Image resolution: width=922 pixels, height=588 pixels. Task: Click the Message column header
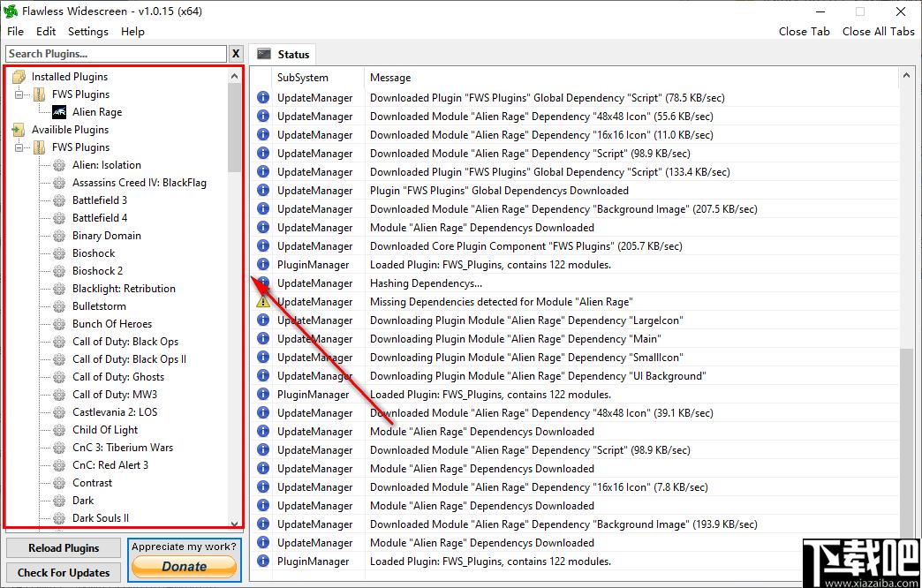click(390, 78)
